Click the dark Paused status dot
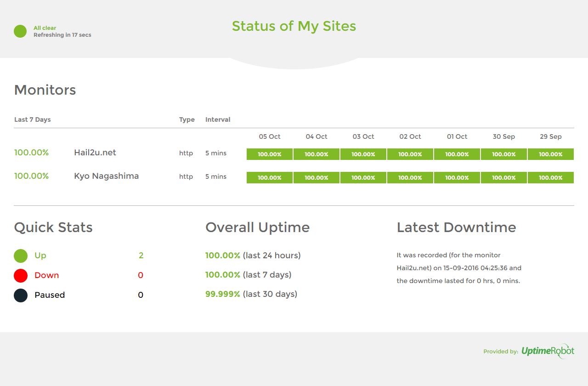 (20, 295)
